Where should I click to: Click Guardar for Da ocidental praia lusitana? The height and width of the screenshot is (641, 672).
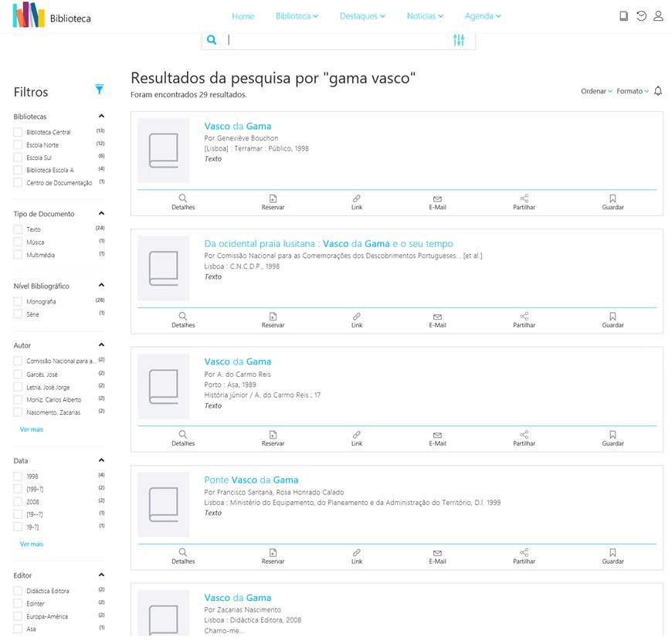613,320
